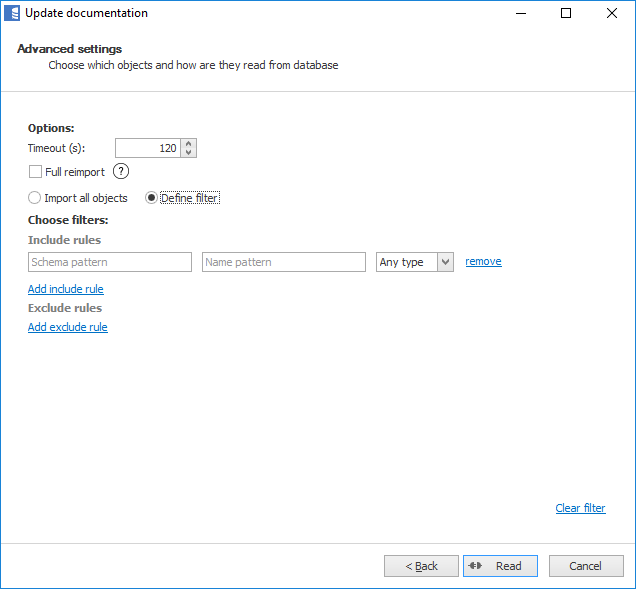
Task: Enable the Full reimport checkbox
Action: [36, 172]
